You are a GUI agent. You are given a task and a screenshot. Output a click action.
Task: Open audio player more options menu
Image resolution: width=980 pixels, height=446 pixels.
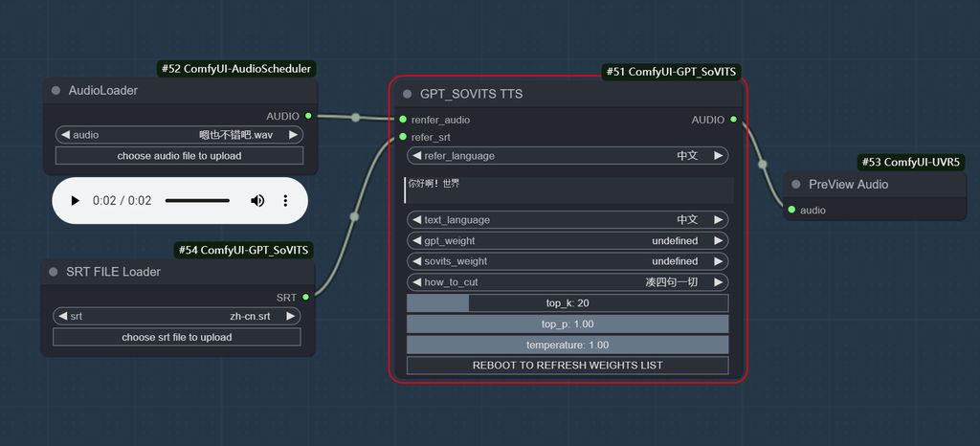click(285, 201)
